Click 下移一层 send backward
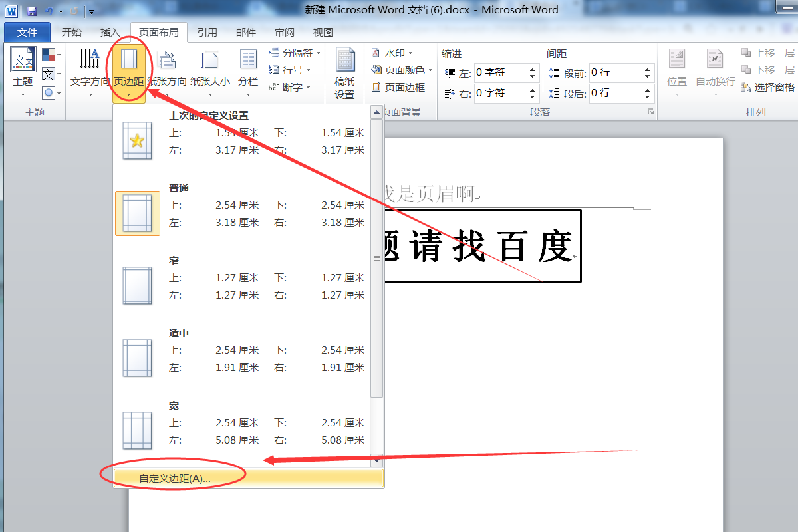Image resolution: width=798 pixels, height=532 pixels. point(768,70)
